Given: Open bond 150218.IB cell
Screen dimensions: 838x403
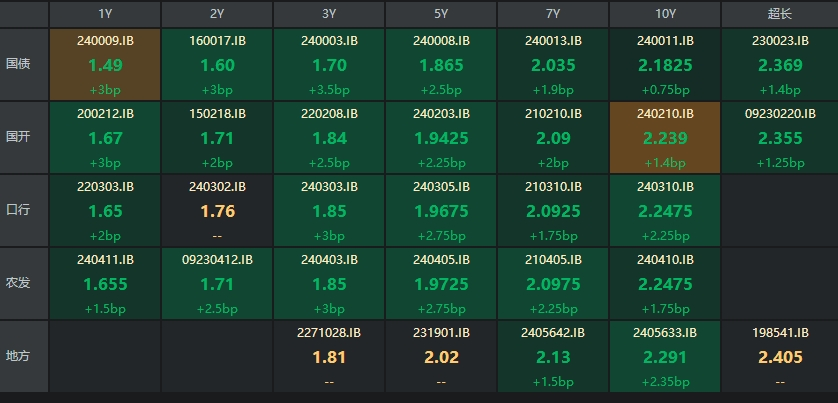Looking at the screenshot, I should (217, 137).
